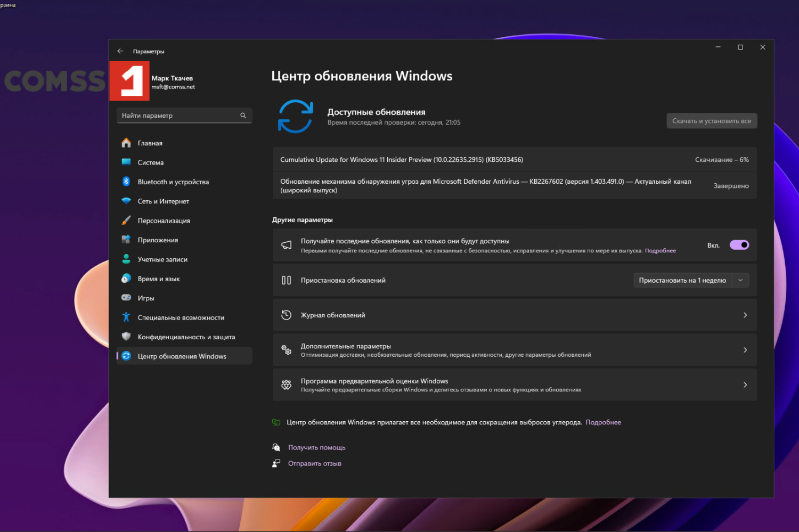Click the Accounts person icon
This screenshot has height=532, width=799.
(x=126, y=259)
